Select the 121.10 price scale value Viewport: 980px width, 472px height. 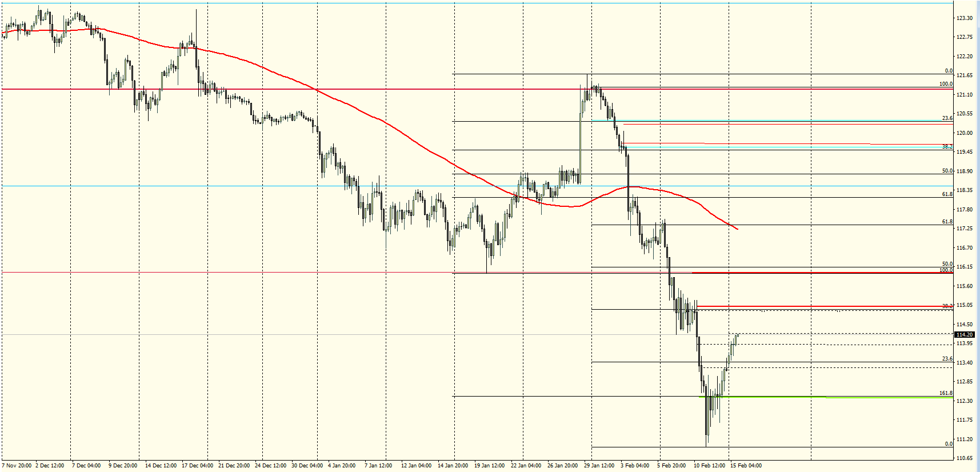tap(965, 95)
